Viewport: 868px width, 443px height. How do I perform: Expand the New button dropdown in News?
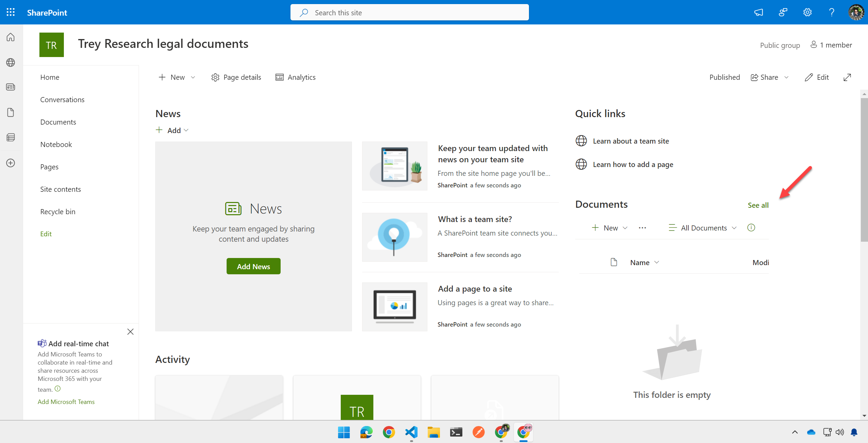point(187,130)
